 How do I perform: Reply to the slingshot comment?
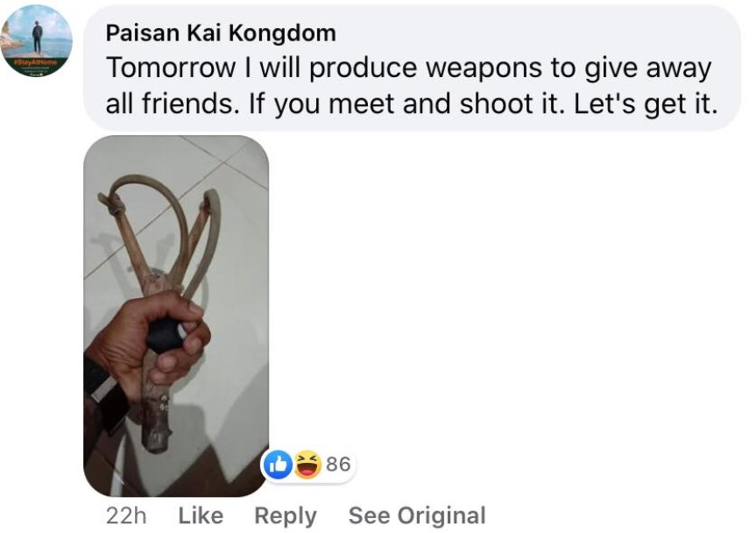pos(286,516)
